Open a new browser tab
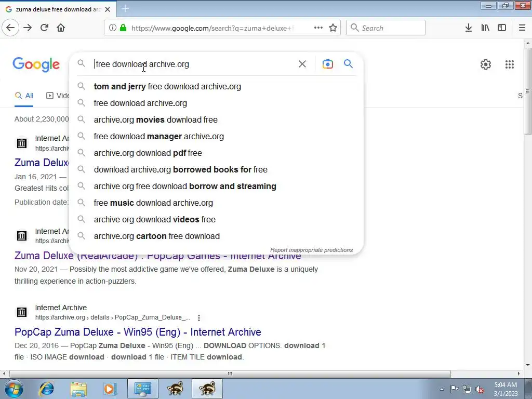The width and height of the screenshot is (532, 399). [x=125, y=8]
